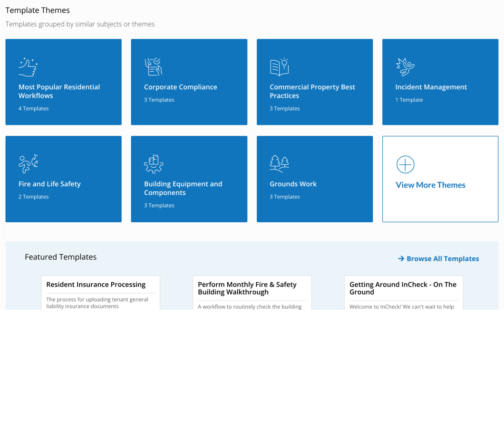Image resolution: width=504 pixels, height=438 pixels.
Task: Open the Corporate Compliance theme title
Action: (x=180, y=87)
